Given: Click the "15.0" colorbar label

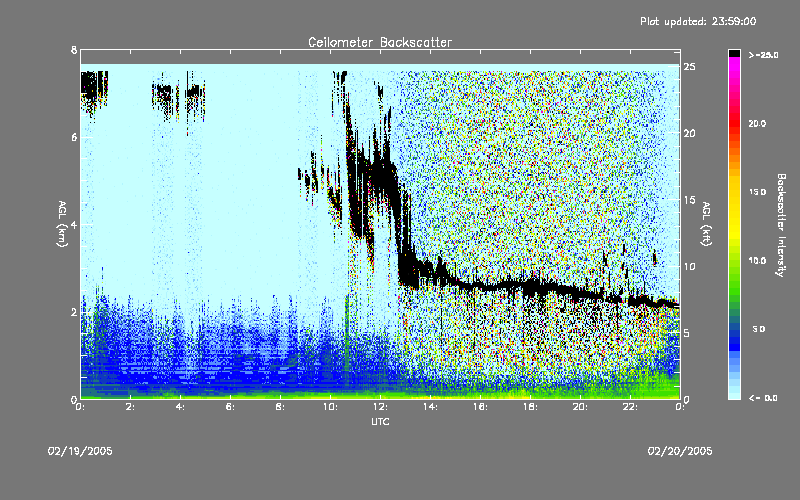Looking at the screenshot, I should pos(757,192).
